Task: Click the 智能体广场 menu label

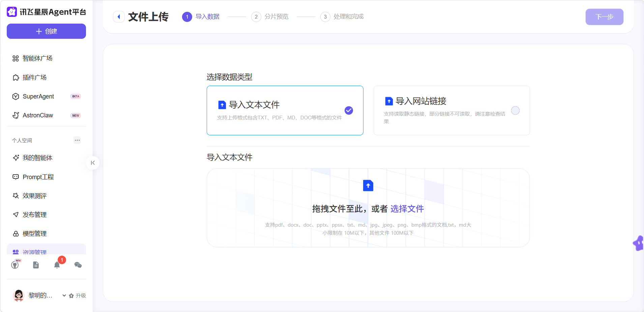Action: click(37, 58)
